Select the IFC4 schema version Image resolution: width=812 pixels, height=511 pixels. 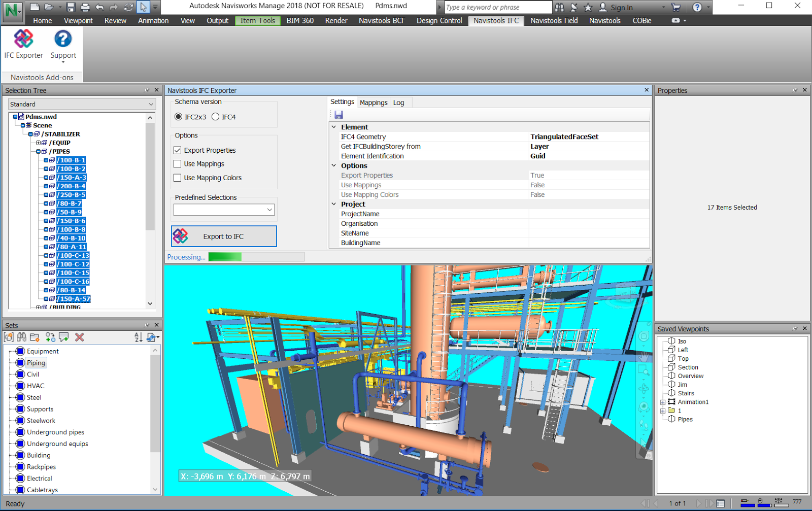point(215,117)
